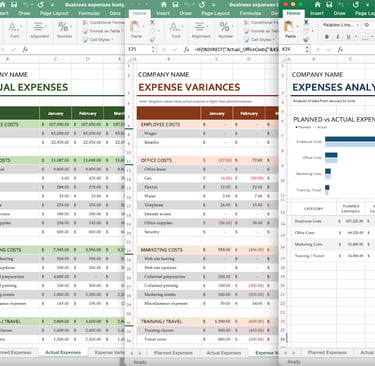Image resolution: width=375 pixels, height=366 pixels.
Task: Click the Paste icon in the middle window
Action: 136,29
